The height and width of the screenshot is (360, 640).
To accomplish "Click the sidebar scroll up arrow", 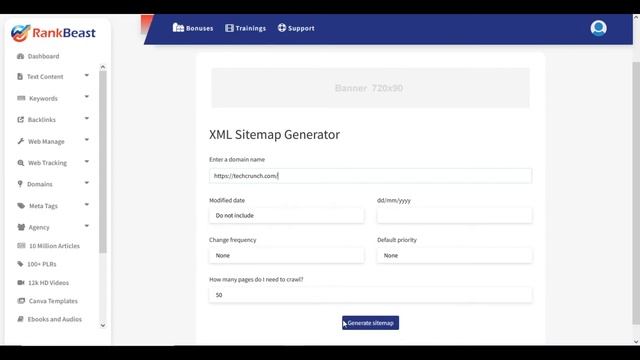I will [103, 67].
